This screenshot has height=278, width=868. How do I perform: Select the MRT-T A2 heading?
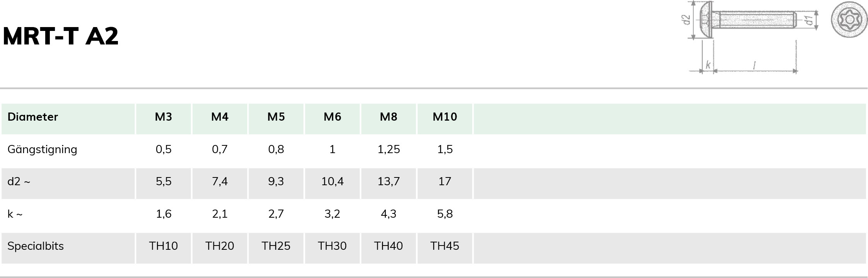(x=61, y=36)
